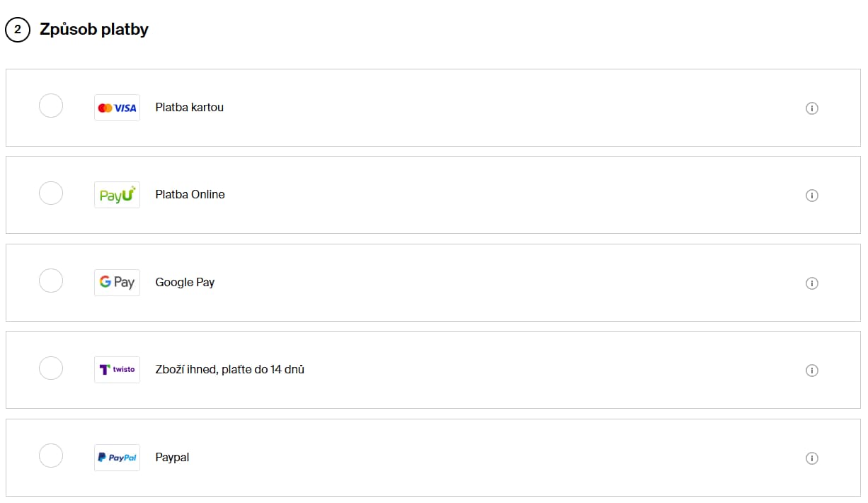Select the Paypal radio button
Image resolution: width=868 pixels, height=503 pixels.
(x=51, y=456)
